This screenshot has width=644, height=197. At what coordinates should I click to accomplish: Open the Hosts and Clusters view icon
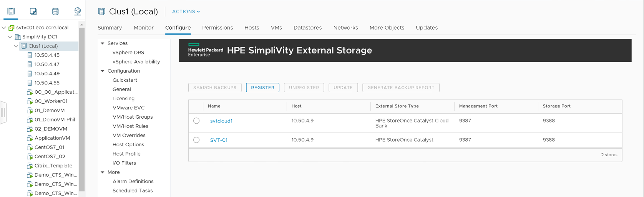[x=11, y=11]
